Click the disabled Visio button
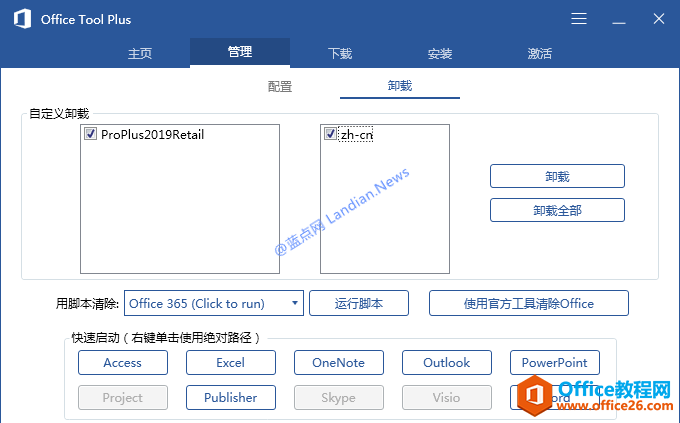This screenshot has height=423, width=680. [447, 397]
